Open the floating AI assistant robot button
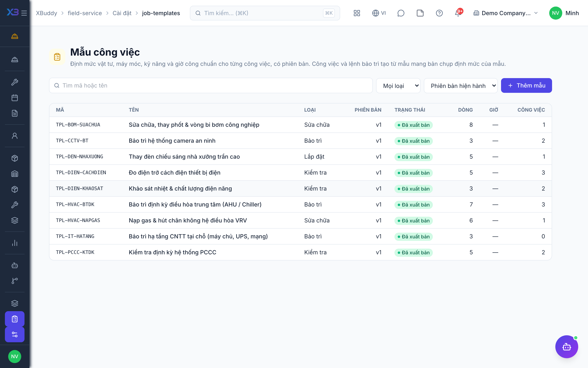This screenshot has width=588, height=368. pyautogui.click(x=567, y=347)
